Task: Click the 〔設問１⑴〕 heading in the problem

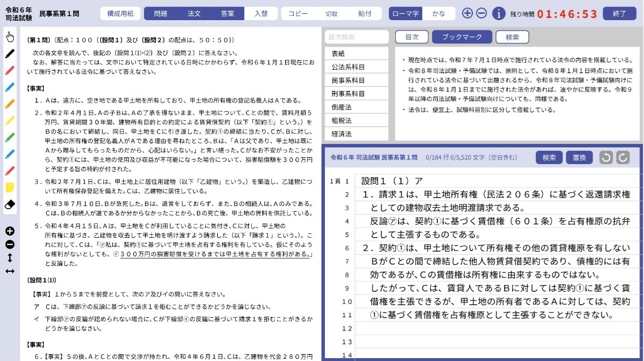Action: pos(41,280)
